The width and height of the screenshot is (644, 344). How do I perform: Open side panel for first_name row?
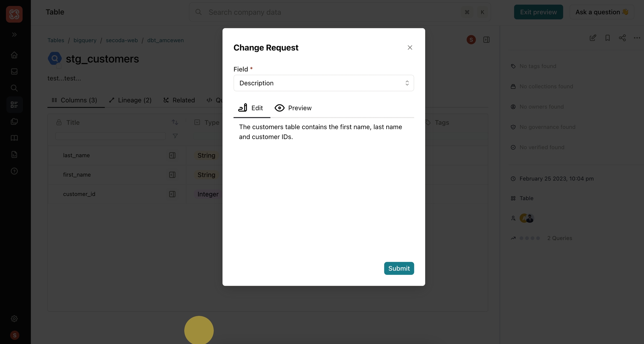(x=172, y=175)
